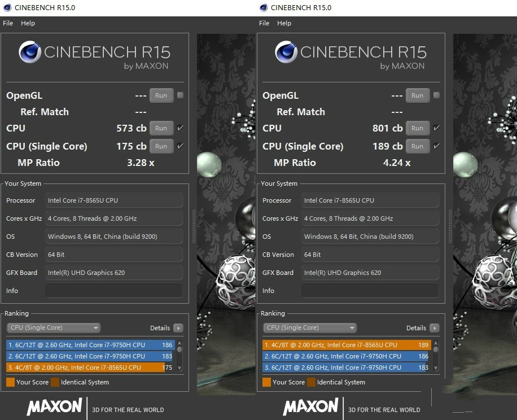Viewport: 517px width, 420px height.
Task: Open the File menu in the right window
Action: [264, 23]
